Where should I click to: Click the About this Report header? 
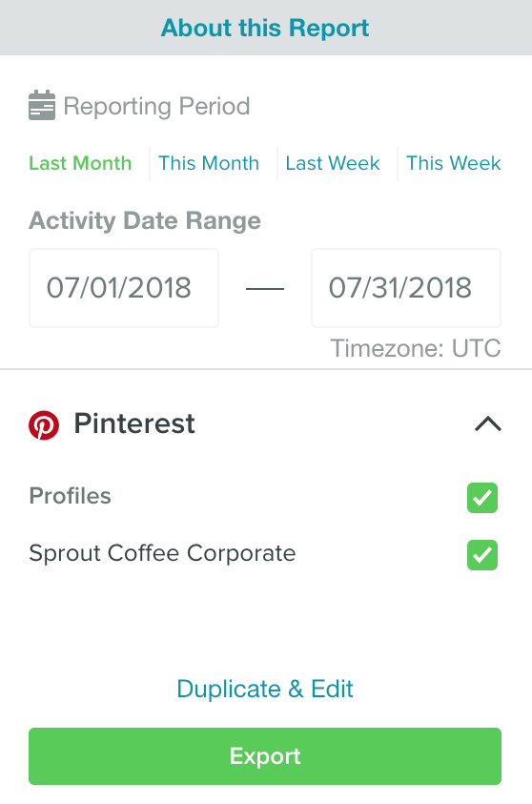(x=265, y=28)
